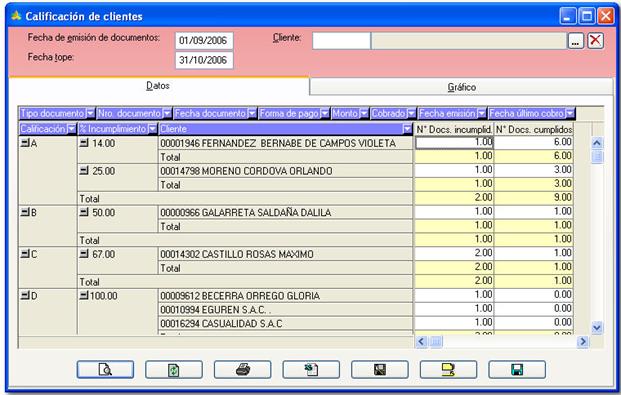This screenshot has height=395, width=621.
Task: Collapse the 100.00 incumplimiento group
Action: 84,296
